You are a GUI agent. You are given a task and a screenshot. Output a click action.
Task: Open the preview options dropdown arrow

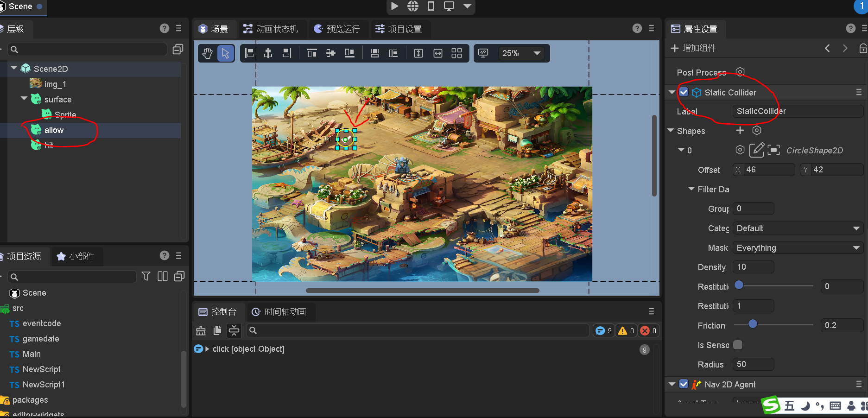467,6
